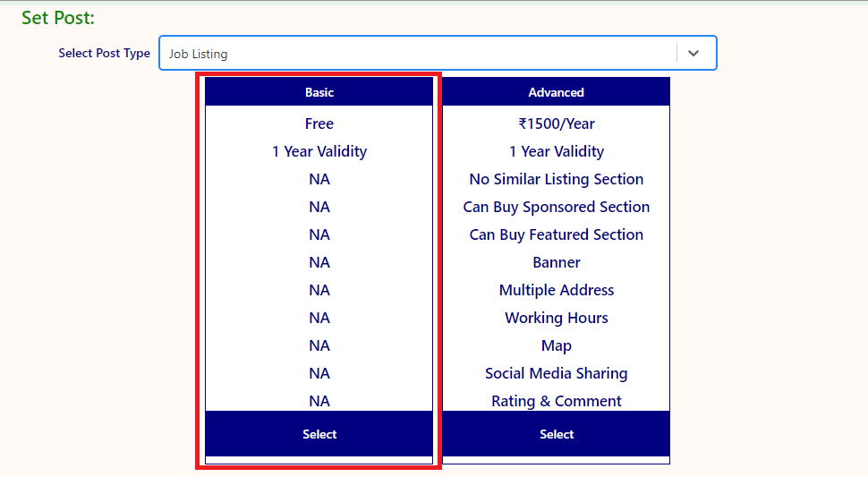Screen dimensions: 868x477
Task: Click the Select Post Type label
Action: [x=104, y=53]
